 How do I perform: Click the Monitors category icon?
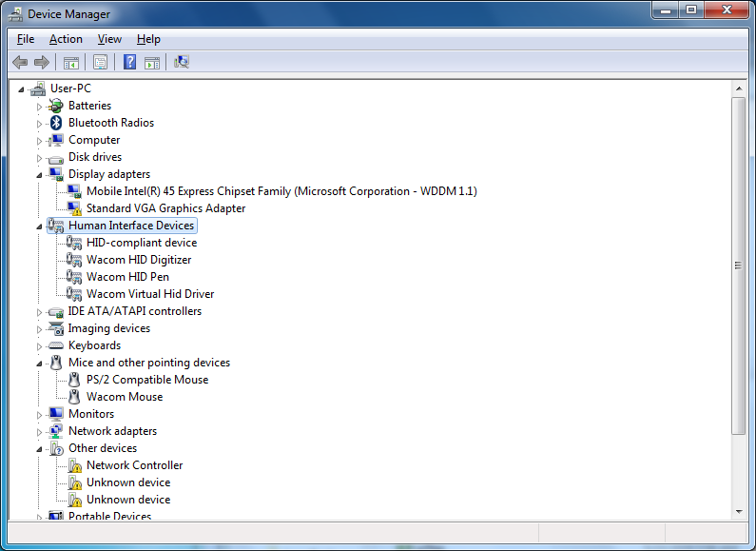coord(56,414)
